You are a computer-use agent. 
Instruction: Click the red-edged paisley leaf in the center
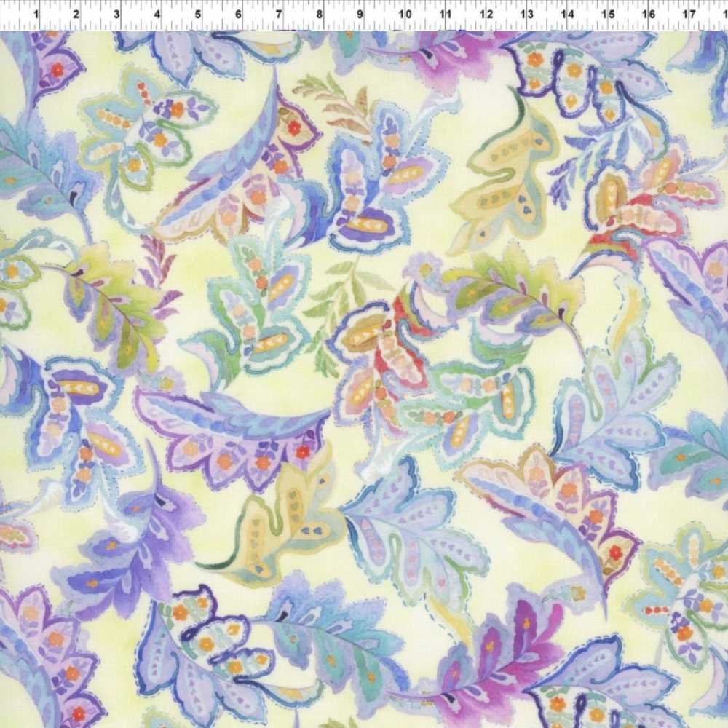tap(379, 349)
